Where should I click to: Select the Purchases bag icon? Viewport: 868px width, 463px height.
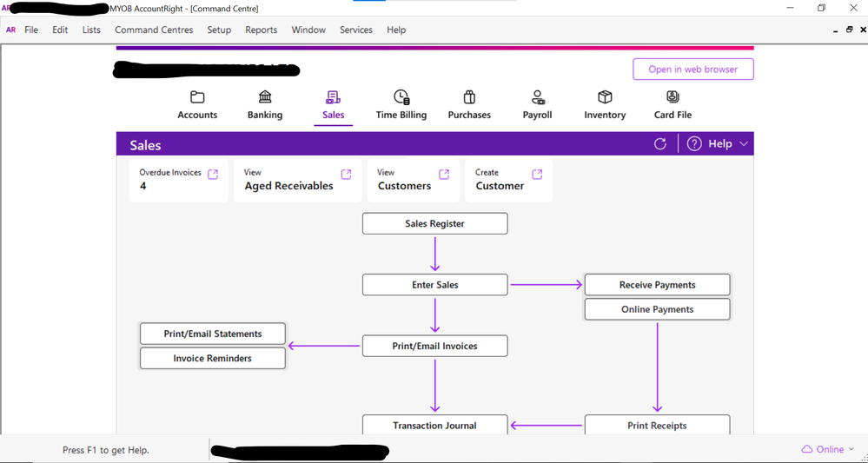pyautogui.click(x=469, y=97)
